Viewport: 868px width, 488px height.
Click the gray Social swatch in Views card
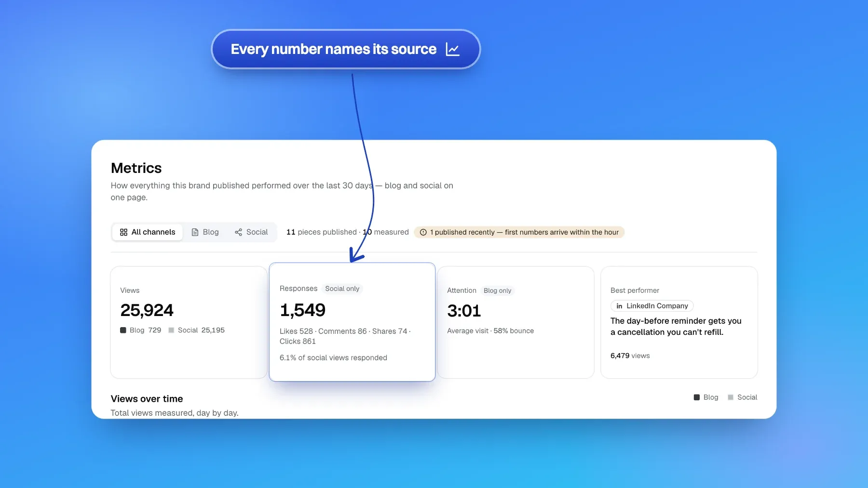point(171,330)
